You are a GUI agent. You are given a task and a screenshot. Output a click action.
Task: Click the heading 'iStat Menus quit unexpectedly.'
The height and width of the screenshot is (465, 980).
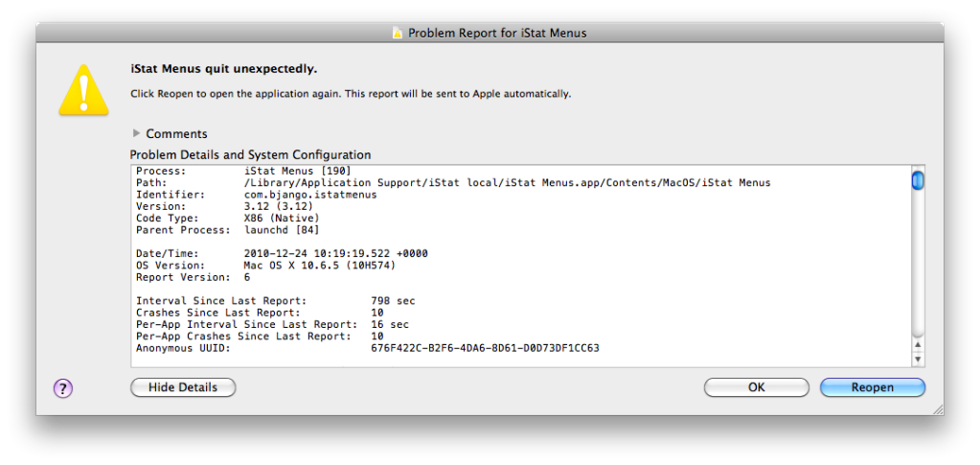tap(224, 69)
